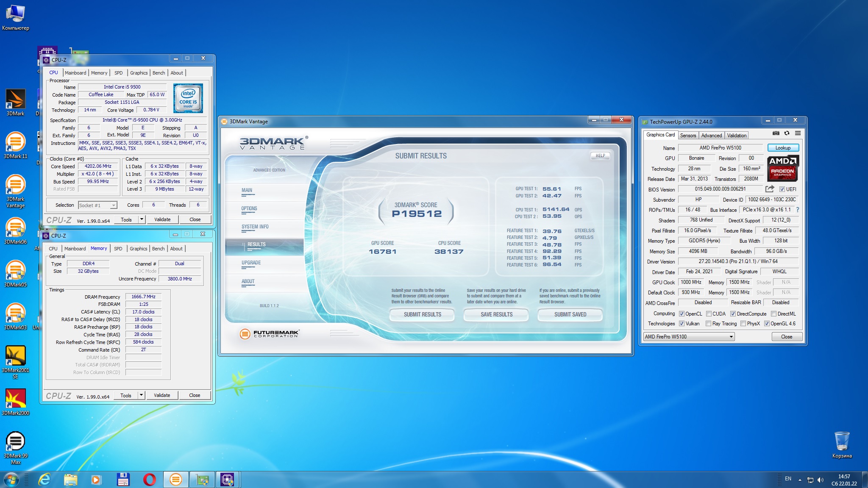This screenshot has width=868, height=488.
Task: Click the Driver Version field in GPU-Z
Action: [x=738, y=261]
